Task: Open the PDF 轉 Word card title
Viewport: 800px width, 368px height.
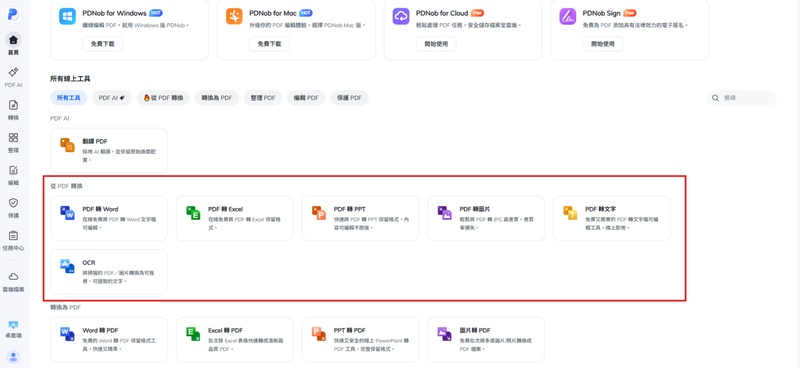Action: [101, 209]
